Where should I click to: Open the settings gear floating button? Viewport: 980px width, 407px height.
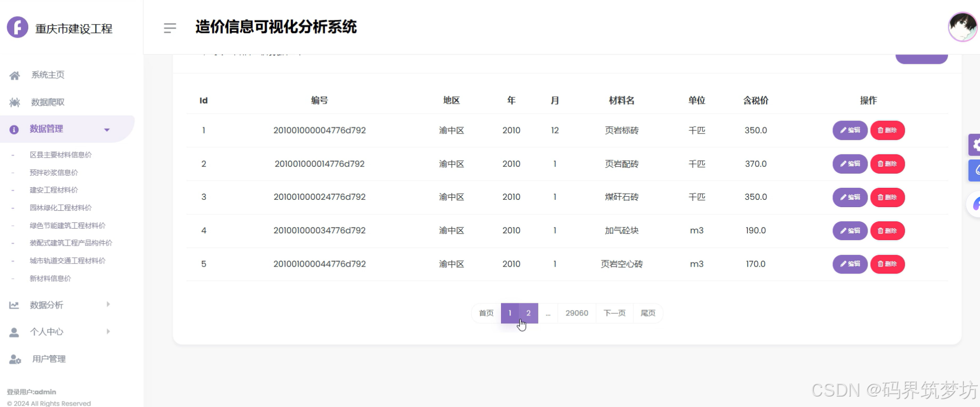click(x=974, y=145)
